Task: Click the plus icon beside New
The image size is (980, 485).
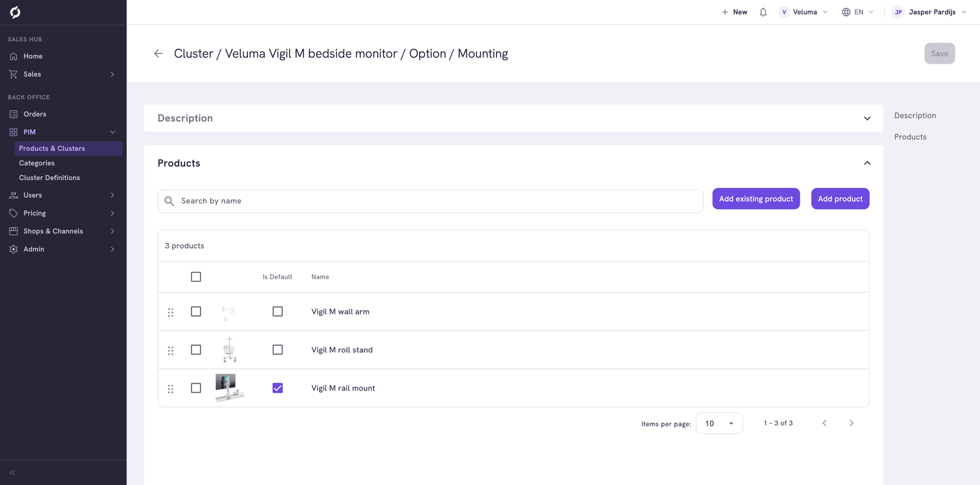Action: coord(725,12)
